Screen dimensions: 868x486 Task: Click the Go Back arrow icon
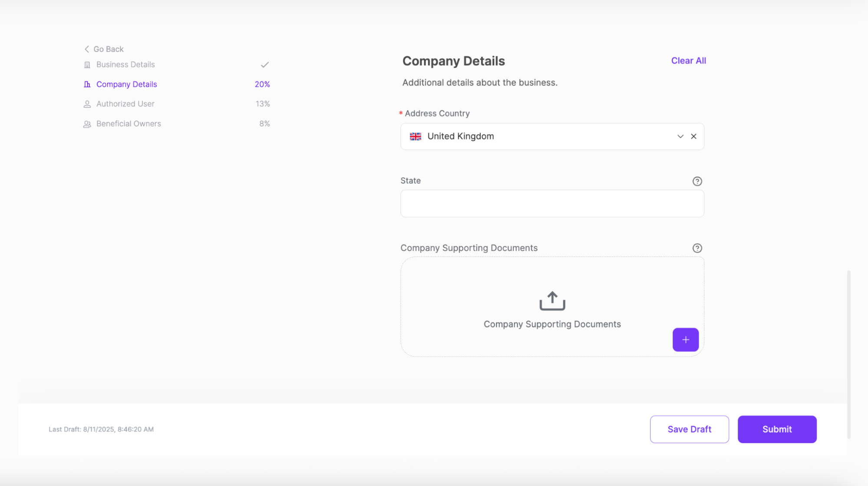point(86,49)
